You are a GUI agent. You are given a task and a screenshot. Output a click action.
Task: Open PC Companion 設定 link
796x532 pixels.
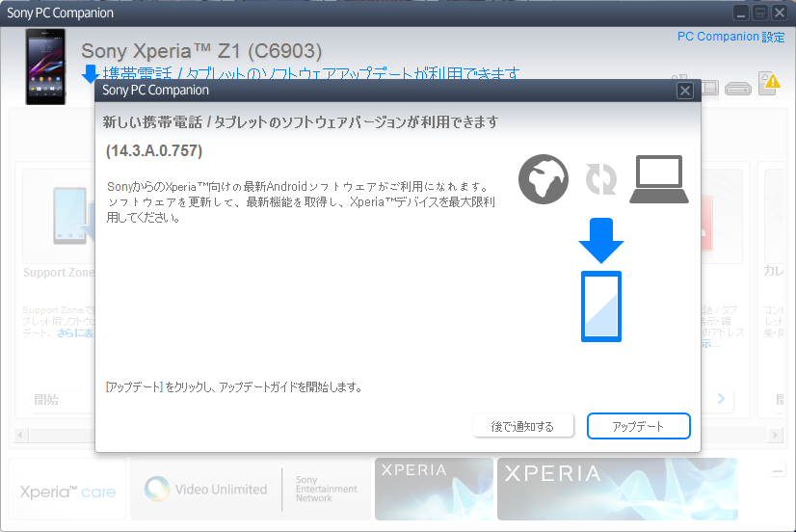[730, 37]
